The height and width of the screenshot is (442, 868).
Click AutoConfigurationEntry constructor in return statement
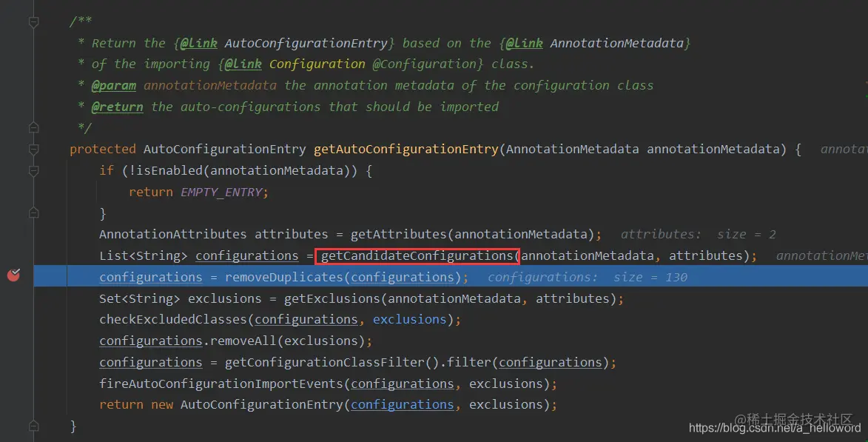tap(262, 405)
